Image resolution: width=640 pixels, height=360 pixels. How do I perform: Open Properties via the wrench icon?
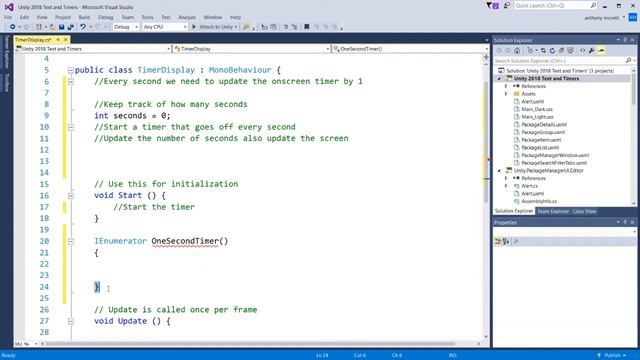591,51
